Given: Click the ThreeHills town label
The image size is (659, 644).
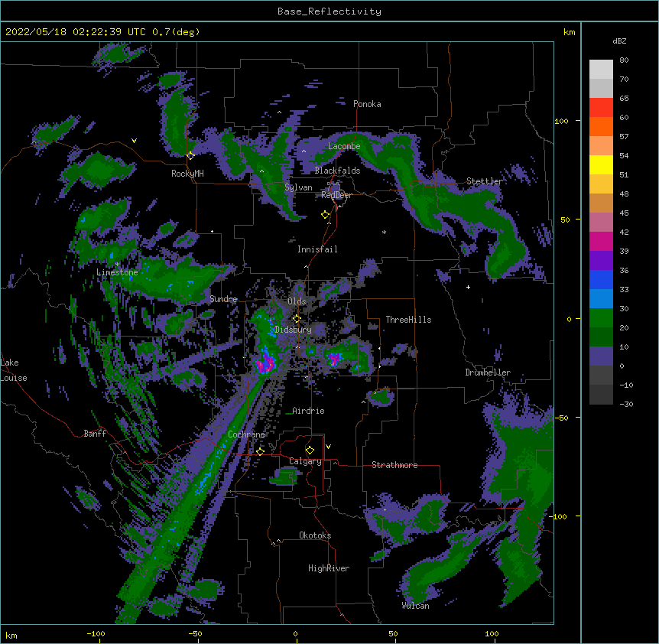Looking at the screenshot, I should (x=408, y=320).
